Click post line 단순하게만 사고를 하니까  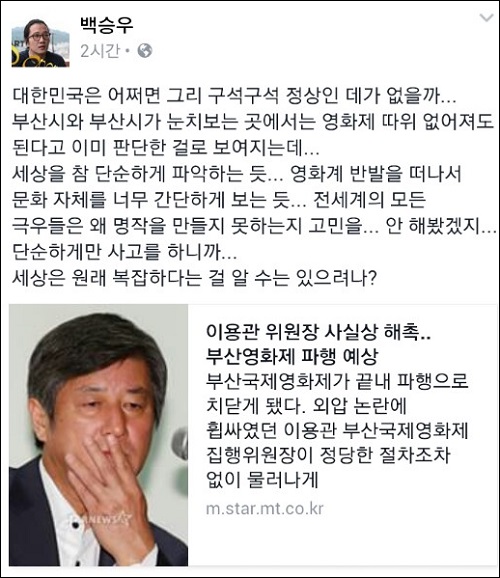125,252
